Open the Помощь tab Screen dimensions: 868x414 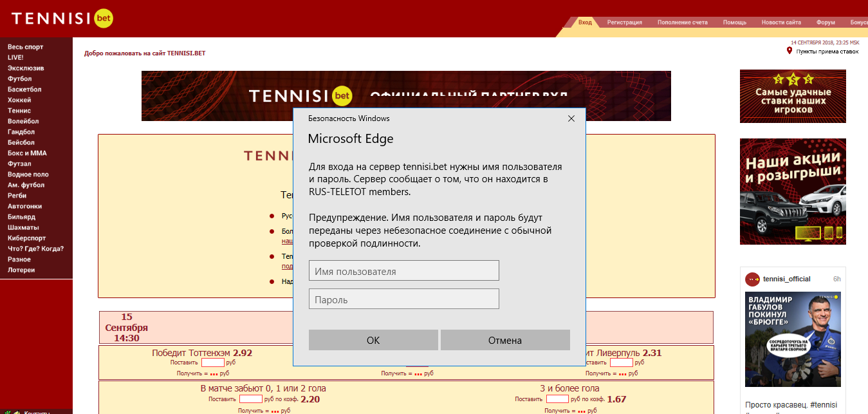(734, 23)
